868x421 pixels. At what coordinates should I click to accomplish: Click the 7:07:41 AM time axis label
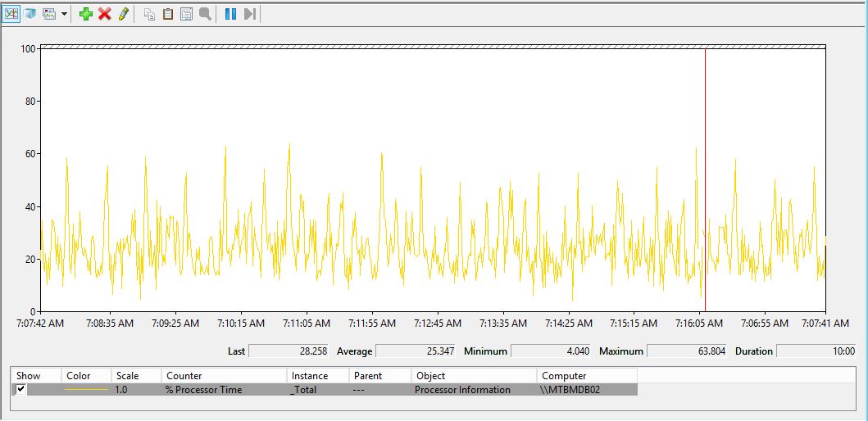tap(825, 323)
